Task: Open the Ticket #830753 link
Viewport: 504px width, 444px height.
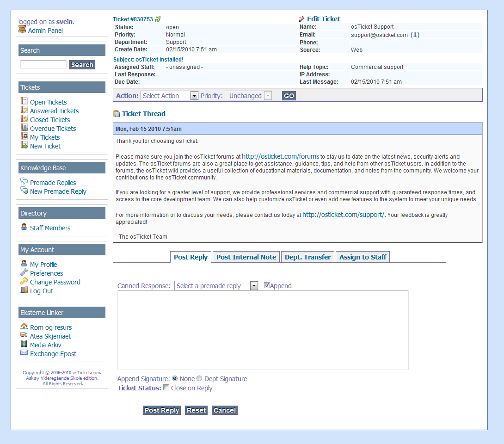Action: (x=133, y=19)
